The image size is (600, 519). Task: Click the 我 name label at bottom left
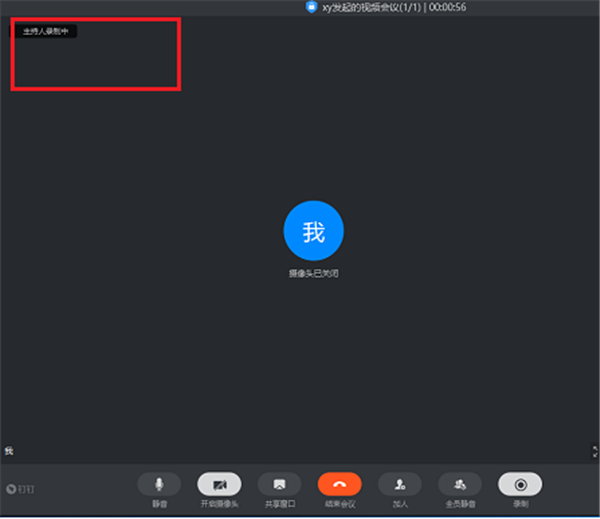point(9,451)
